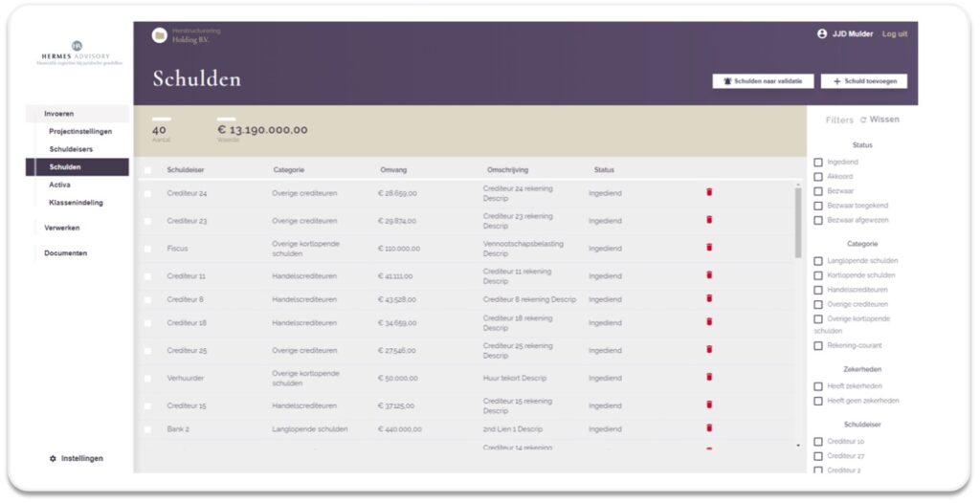The image size is (980, 503).
Task: Click the amount € 440.000,00
Action: pos(400,429)
